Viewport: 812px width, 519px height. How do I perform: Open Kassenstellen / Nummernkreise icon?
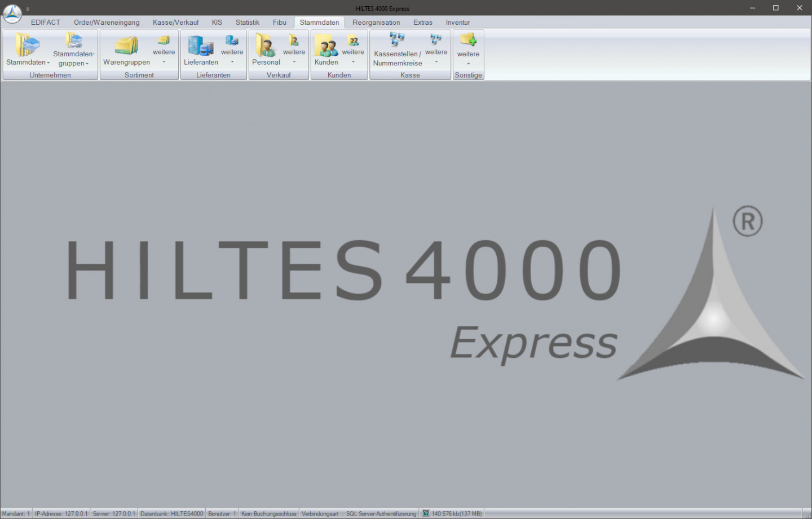tap(397, 39)
